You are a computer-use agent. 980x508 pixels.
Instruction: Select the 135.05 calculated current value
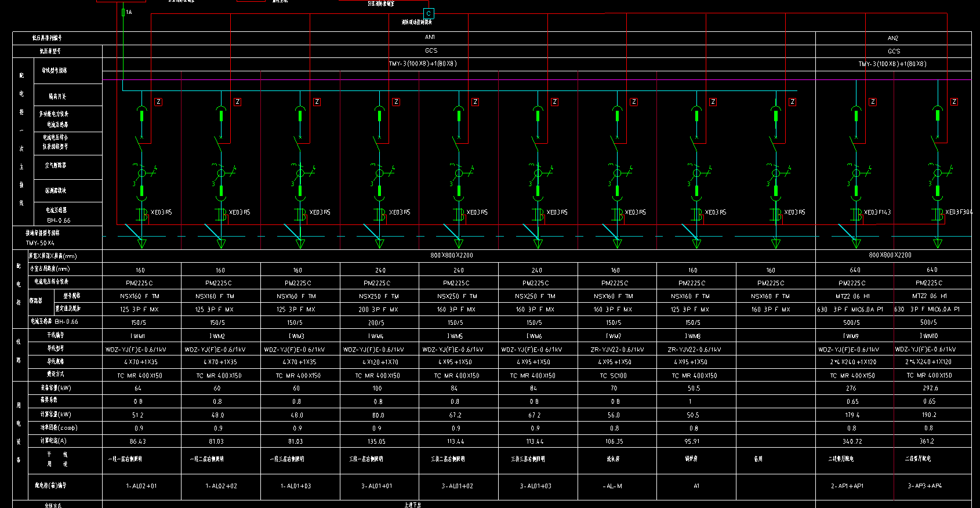click(376, 442)
